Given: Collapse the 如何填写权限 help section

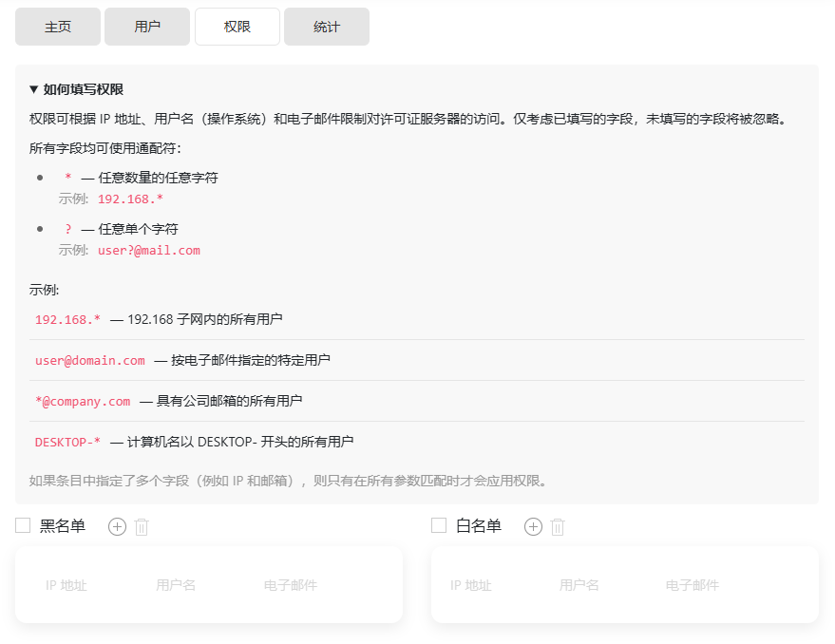Looking at the screenshot, I should pos(76,89).
